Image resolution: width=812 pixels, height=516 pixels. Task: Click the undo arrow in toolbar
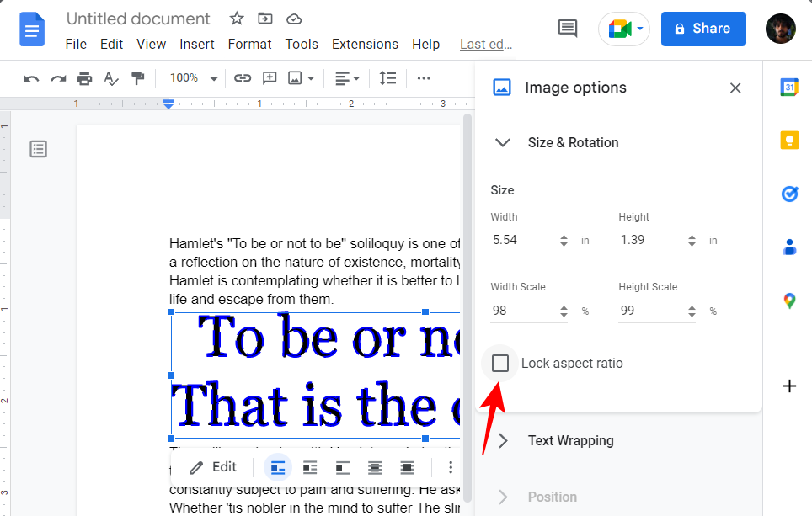pyautogui.click(x=31, y=78)
